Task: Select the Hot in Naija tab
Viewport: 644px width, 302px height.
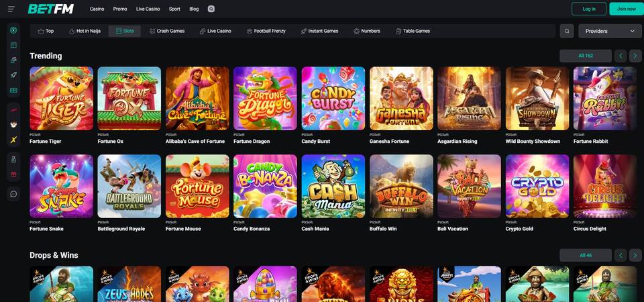Action: tap(85, 31)
